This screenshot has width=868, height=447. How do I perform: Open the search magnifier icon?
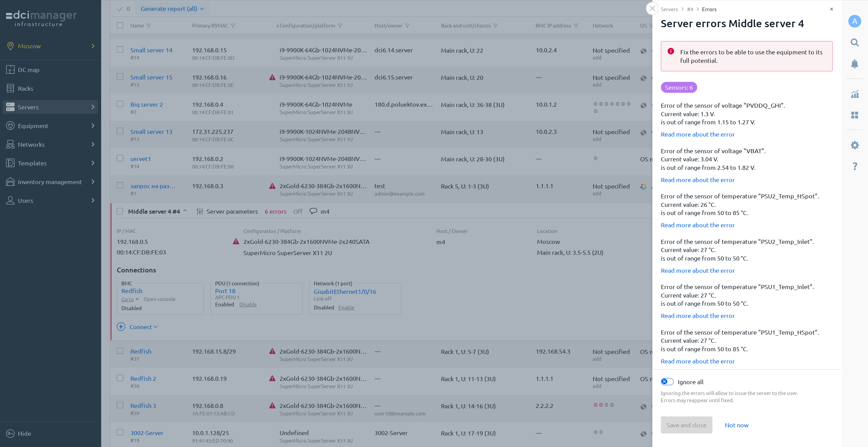tap(854, 42)
